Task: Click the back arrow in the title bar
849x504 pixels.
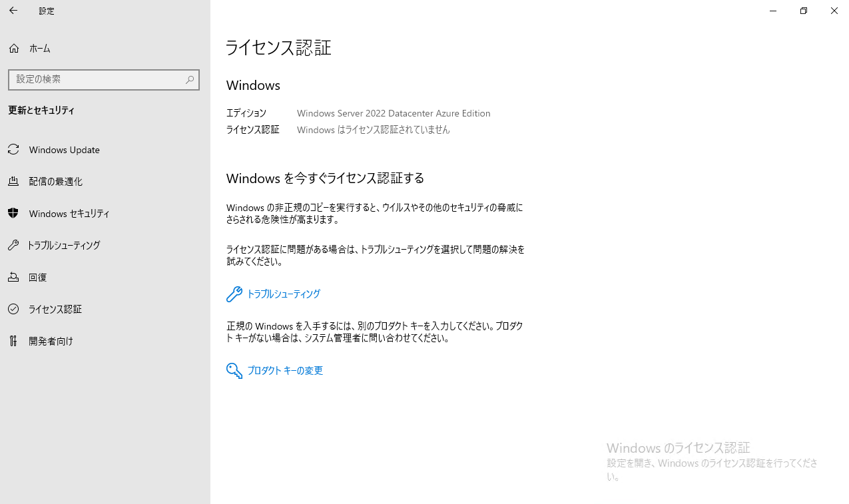Action: [x=13, y=11]
